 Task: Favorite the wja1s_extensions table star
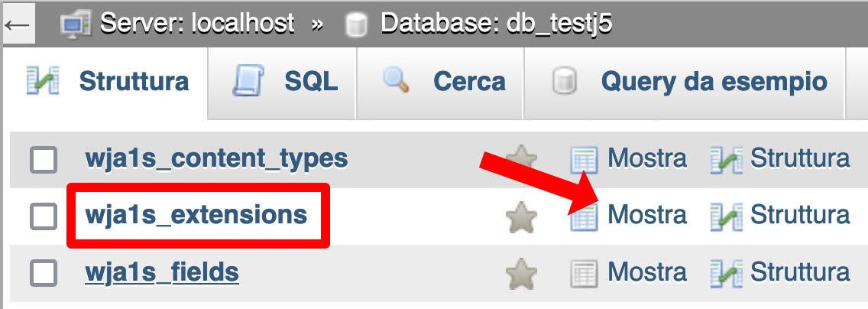(521, 217)
